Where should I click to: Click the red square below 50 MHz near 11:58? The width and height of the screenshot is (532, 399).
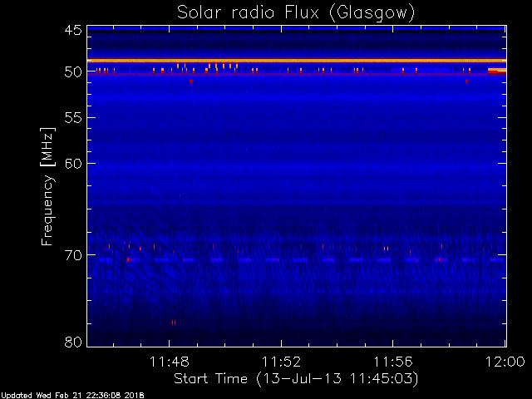coord(467,81)
